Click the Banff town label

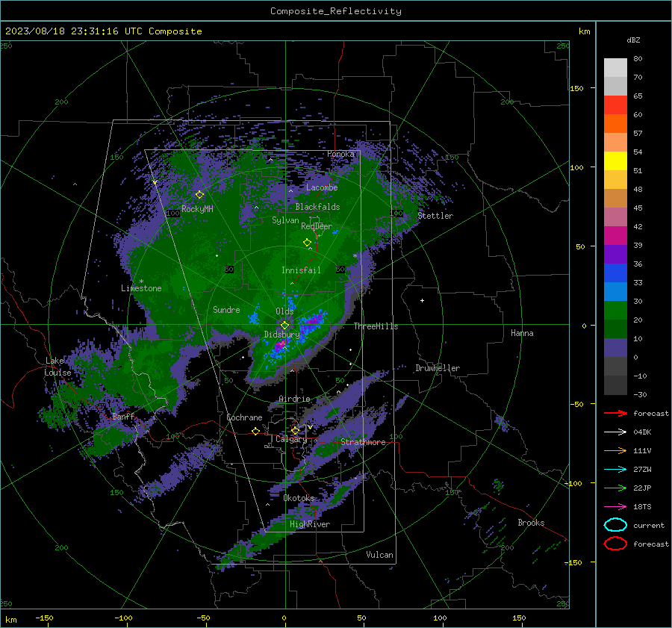(x=123, y=416)
